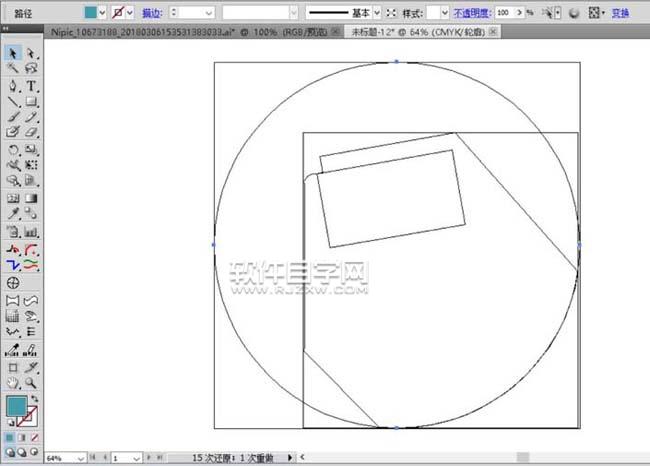This screenshot has height=466, width=650.
Task: Enable Draw Behind mode
Action: pos(22,452)
